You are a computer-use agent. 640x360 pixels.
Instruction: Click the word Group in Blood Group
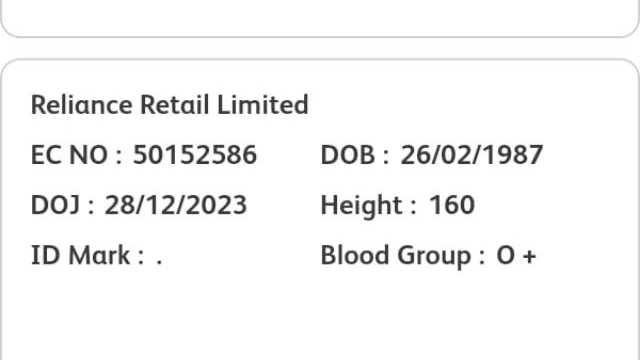pyautogui.click(x=434, y=257)
